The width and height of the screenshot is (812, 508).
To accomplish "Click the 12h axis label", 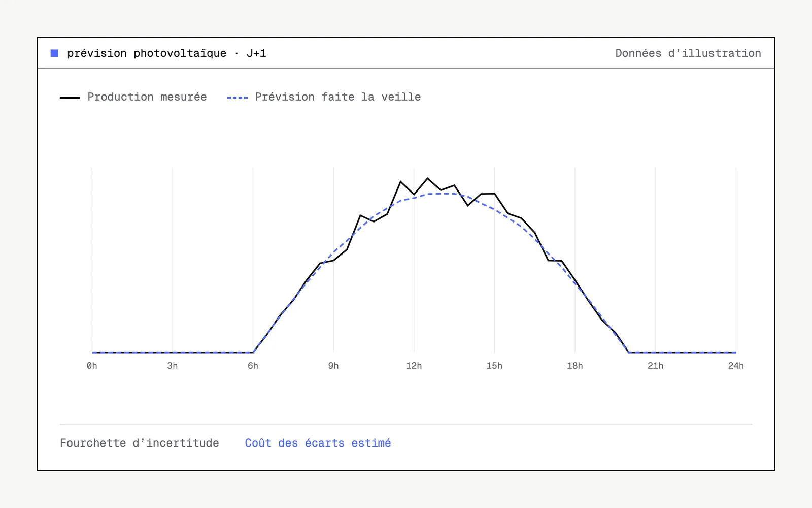I will 414,366.
